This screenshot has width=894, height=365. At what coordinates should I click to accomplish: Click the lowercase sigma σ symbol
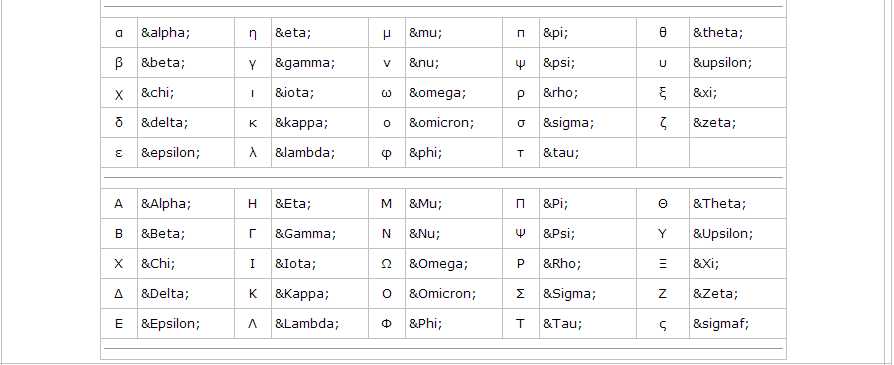click(521, 123)
